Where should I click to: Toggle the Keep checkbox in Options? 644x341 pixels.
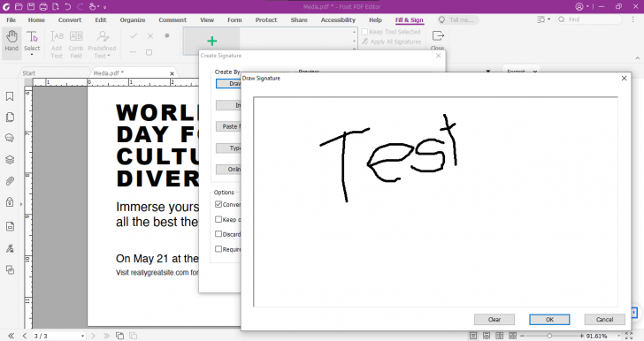[218, 219]
